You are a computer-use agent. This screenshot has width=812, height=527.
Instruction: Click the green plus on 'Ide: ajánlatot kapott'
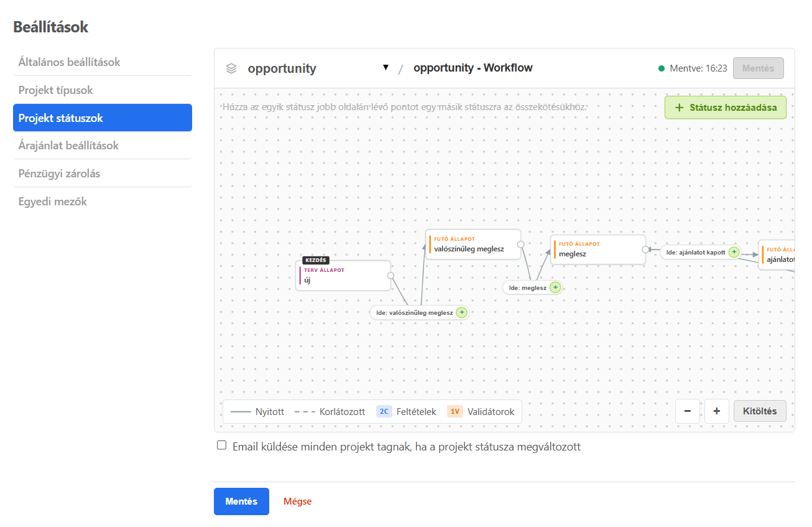pos(734,252)
